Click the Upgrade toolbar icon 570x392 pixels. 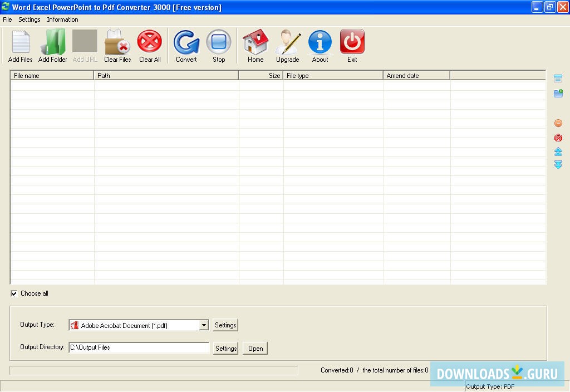pos(288,41)
